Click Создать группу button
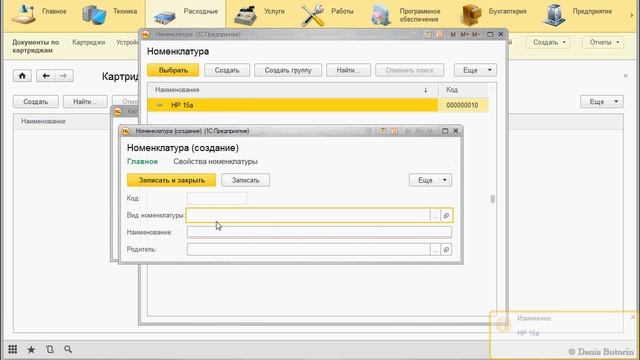640x360 pixels. pos(288,70)
